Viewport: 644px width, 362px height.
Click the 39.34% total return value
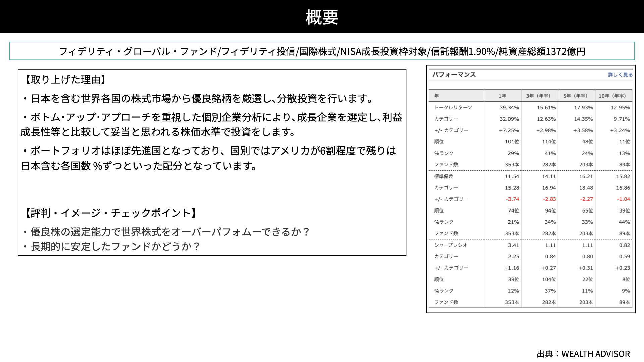(x=509, y=107)
